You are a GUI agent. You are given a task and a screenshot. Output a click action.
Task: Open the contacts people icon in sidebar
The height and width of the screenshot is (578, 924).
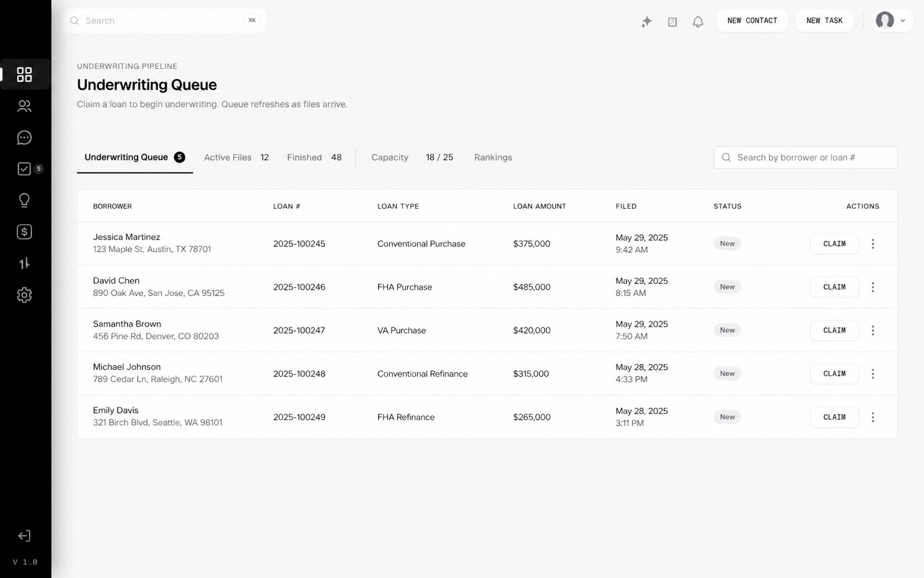pyautogui.click(x=24, y=106)
